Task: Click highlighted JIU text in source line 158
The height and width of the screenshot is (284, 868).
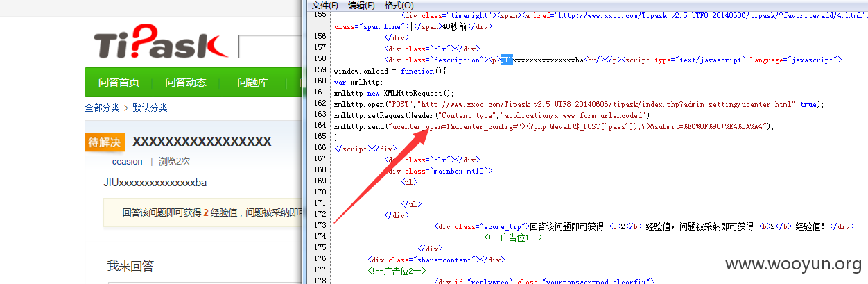Action: [x=507, y=60]
